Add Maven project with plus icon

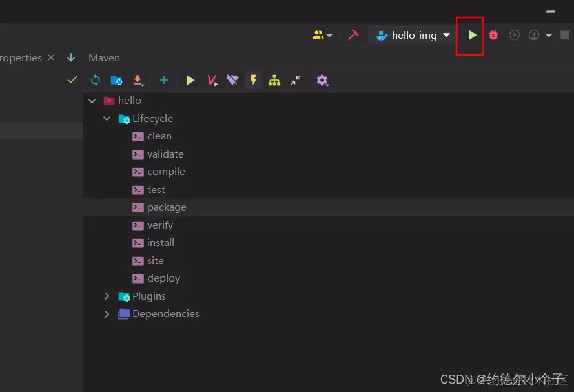(x=164, y=80)
